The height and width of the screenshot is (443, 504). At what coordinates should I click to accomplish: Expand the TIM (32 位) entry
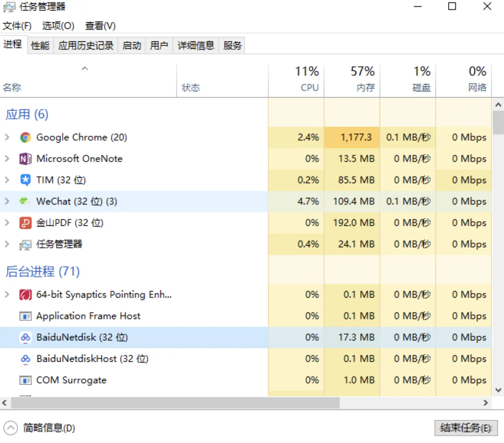(7, 180)
